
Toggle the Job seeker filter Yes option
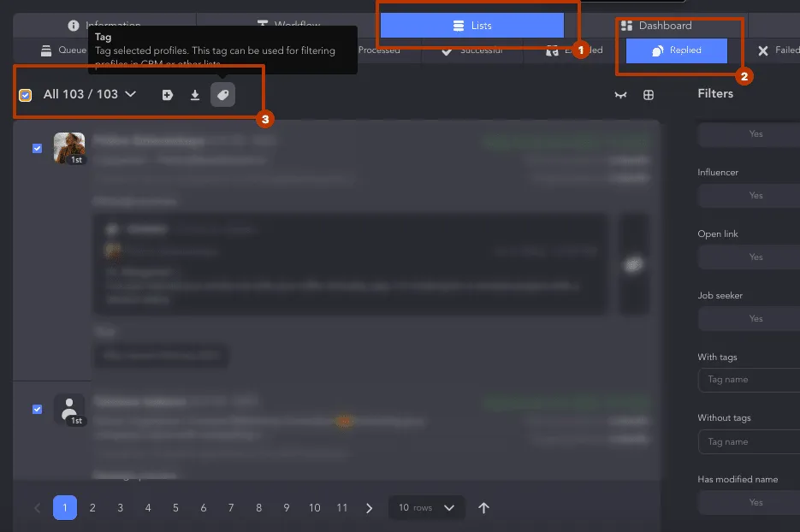pos(756,319)
